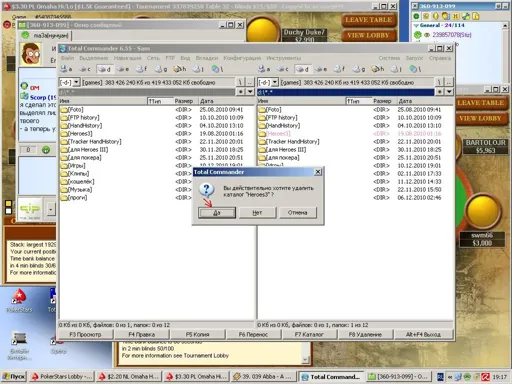Click Alt+F4 Выход button
The height and width of the screenshot is (384, 512).
[x=423, y=334]
